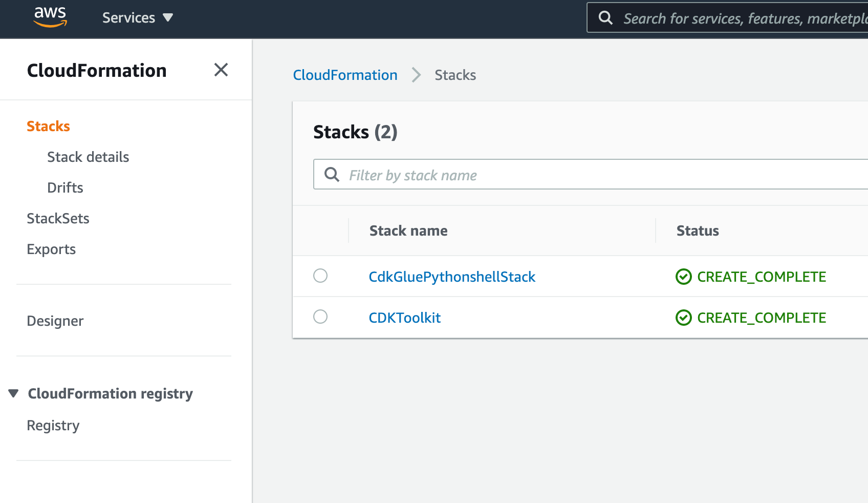This screenshot has width=868, height=503.
Task: Click the CloudFormation breadcrumb link
Action: coord(345,75)
